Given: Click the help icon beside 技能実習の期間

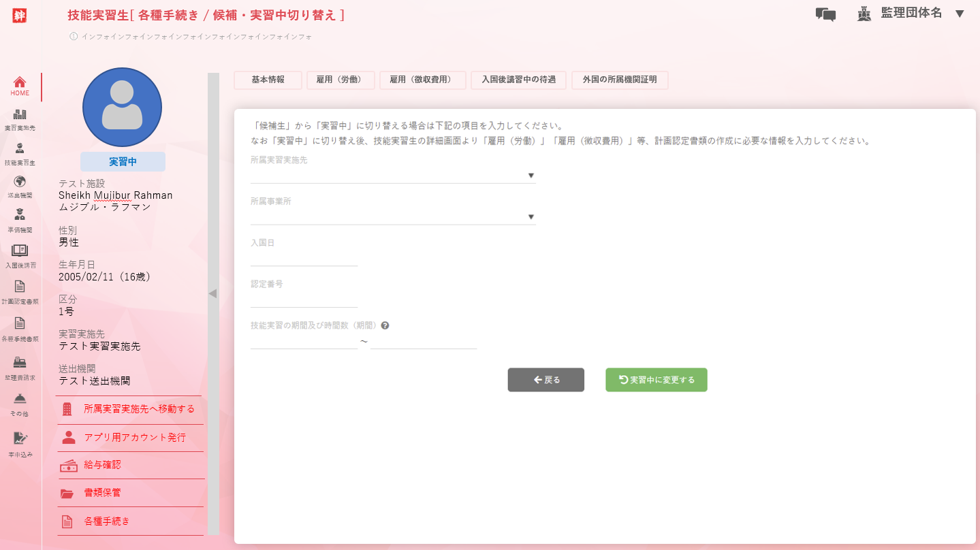Looking at the screenshot, I should pyautogui.click(x=385, y=325).
